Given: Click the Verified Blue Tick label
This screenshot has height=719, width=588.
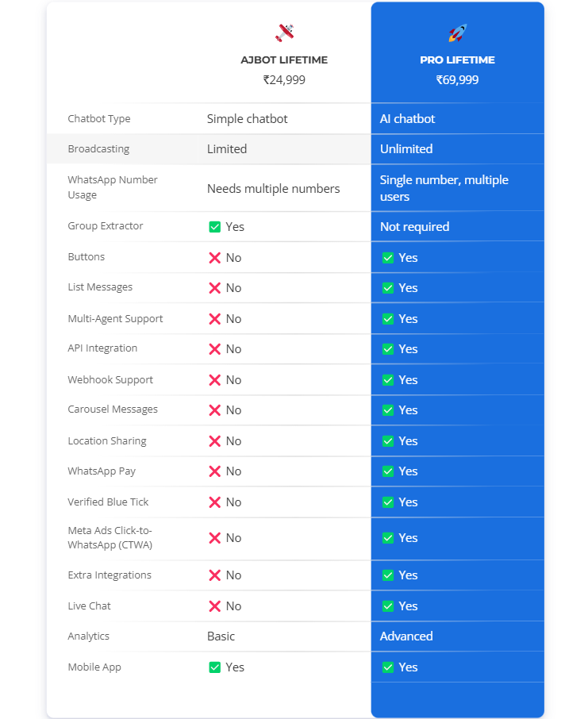Looking at the screenshot, I should point(108,502).
